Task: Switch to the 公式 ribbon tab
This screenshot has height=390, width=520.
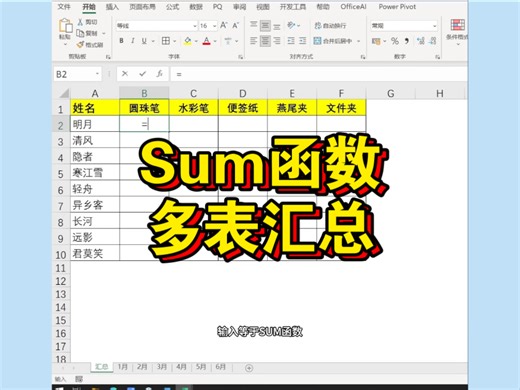Action: 172,7
